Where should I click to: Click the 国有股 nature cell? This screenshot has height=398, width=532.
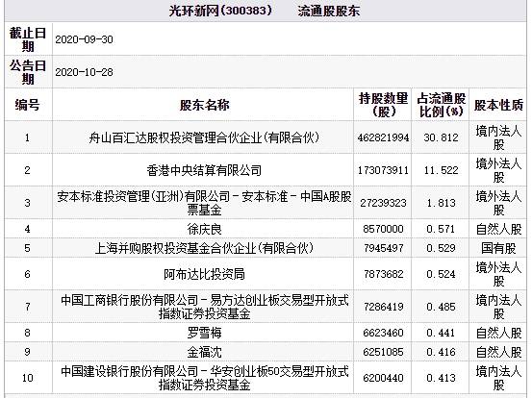coord(498,248)
